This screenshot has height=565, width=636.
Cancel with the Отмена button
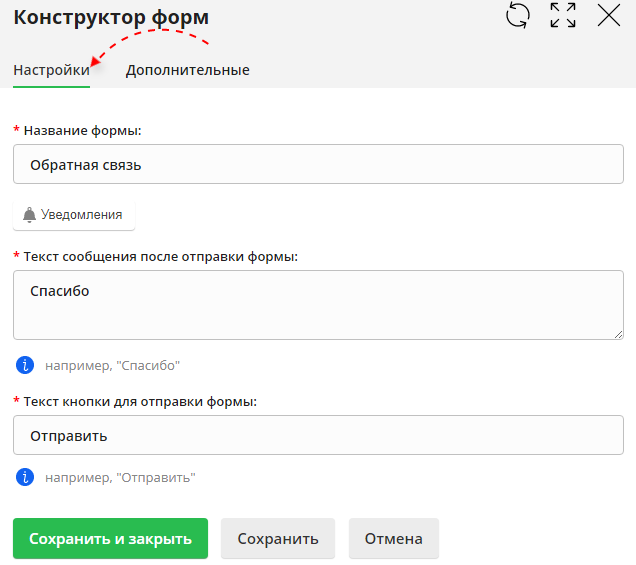point(393,539)
